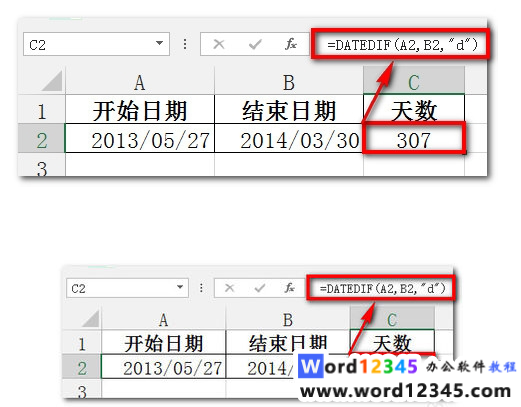Click the top DATEDIF formula input field
Viewport: 521px width, 407px height.
401,44
